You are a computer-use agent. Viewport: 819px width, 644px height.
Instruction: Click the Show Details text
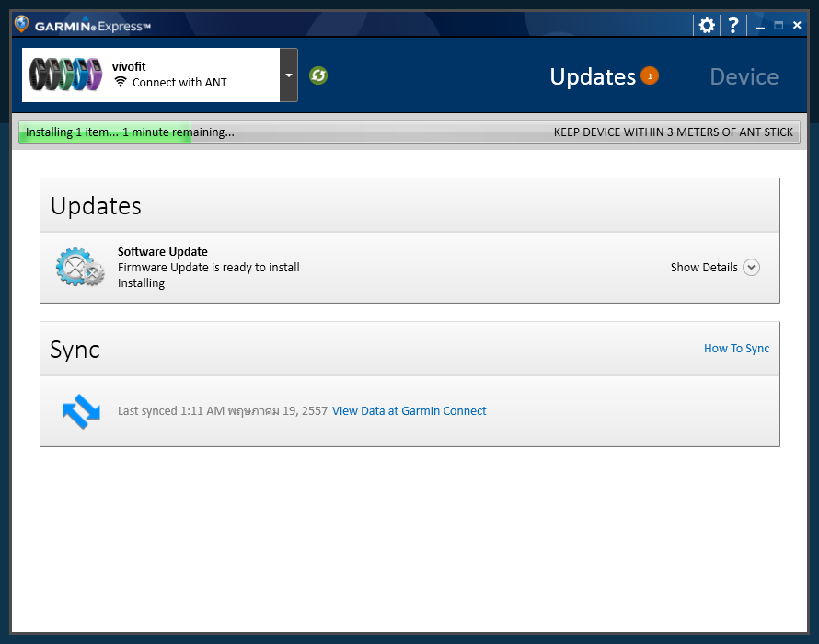704,268
